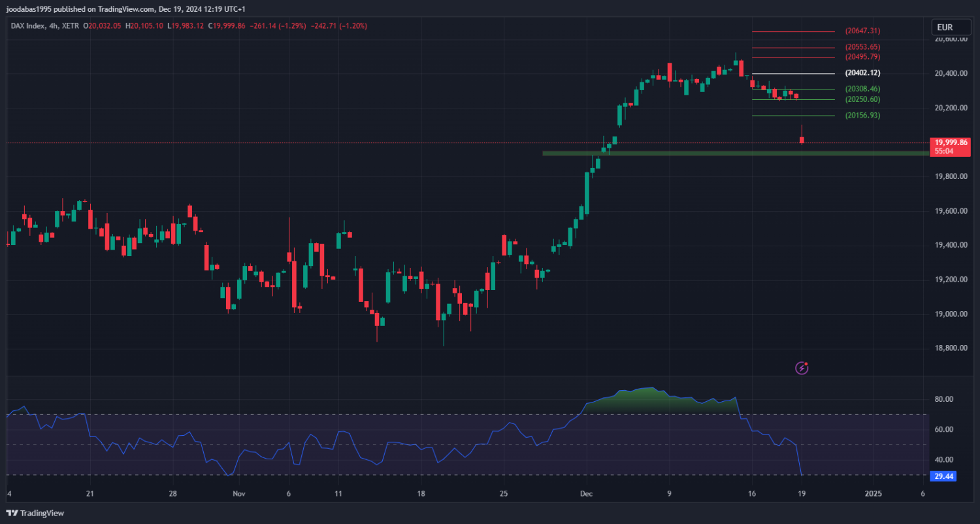Select the green level label (20308.46)

click(862, 89)
